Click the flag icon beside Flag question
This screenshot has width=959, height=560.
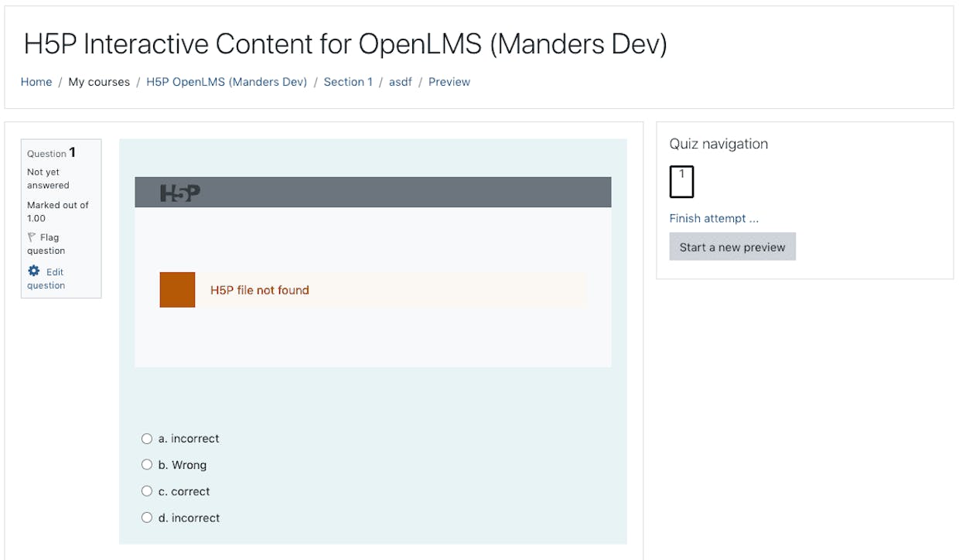32,237
